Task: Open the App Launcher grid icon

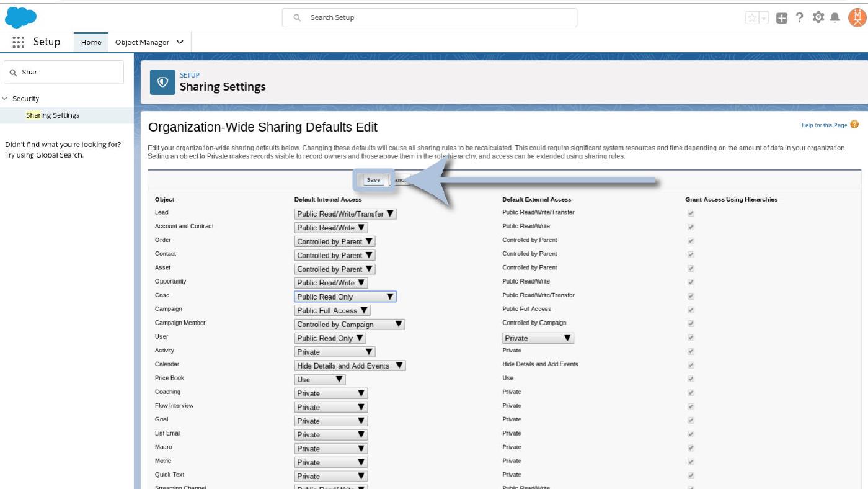Action: coord(18,42)
